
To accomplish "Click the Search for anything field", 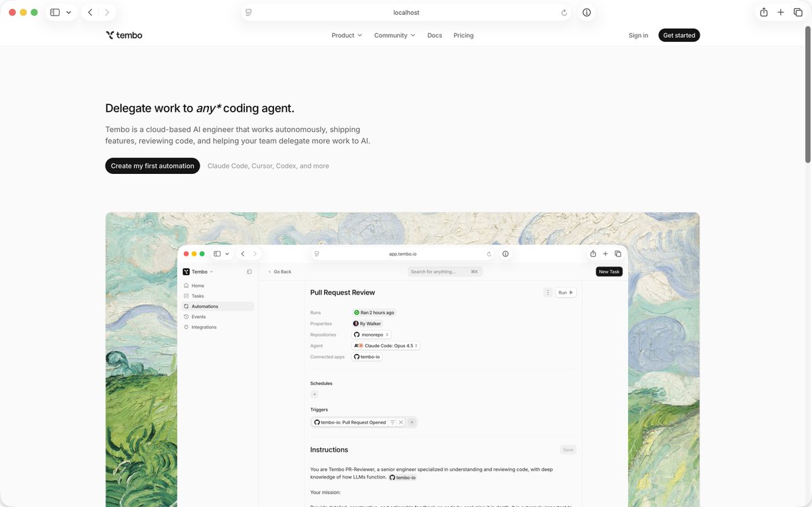I will [445, 271].
